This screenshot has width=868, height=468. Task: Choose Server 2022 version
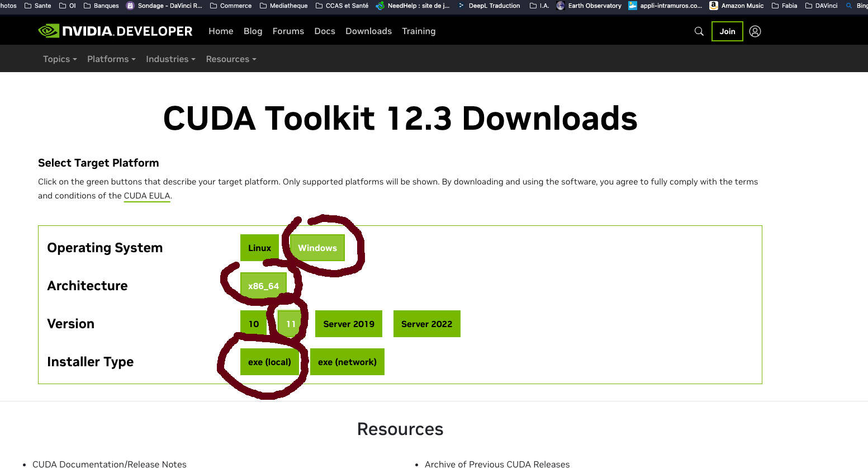[x=427, y=324]
